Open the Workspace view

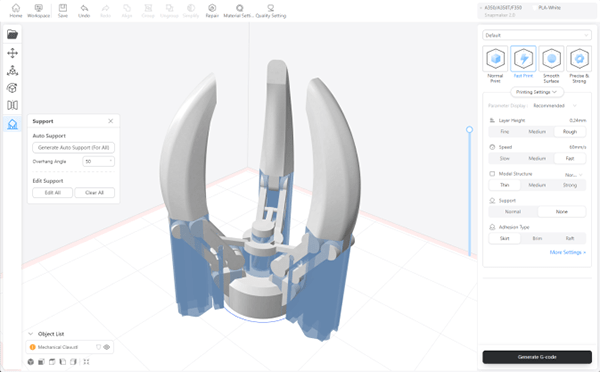point(39,11)
